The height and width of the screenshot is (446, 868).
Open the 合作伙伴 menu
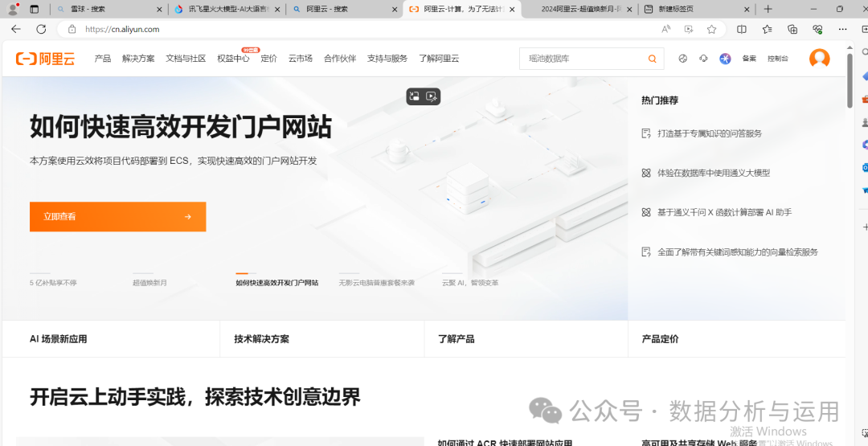[x=340, y=59]
